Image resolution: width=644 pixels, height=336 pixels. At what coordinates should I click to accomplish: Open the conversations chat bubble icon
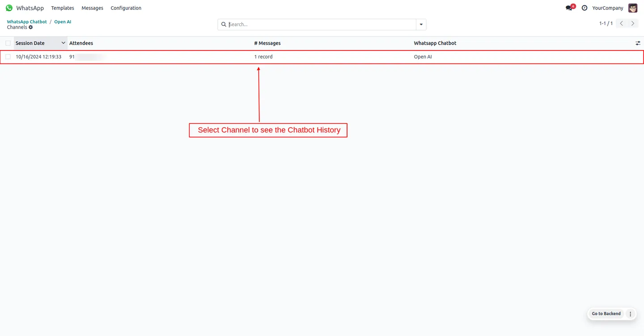[x=569, y=8]
